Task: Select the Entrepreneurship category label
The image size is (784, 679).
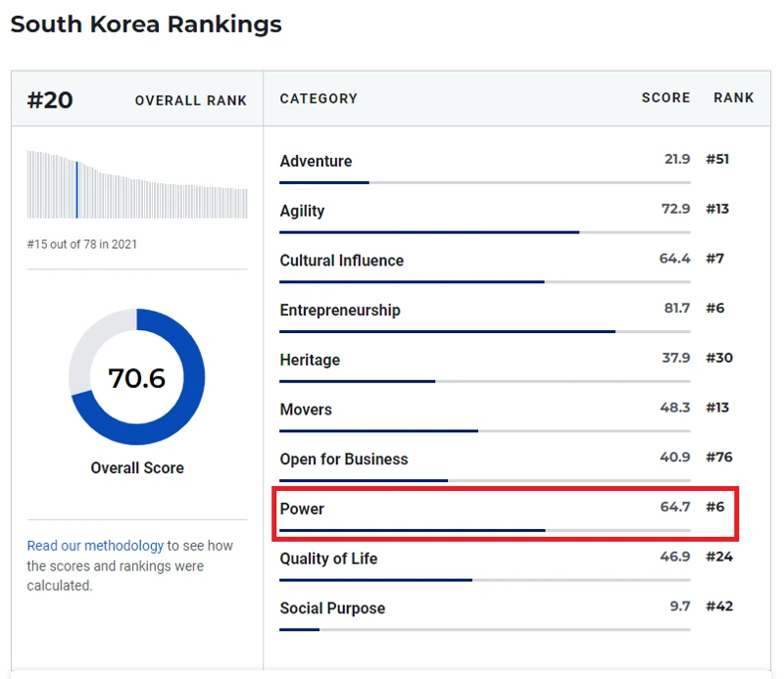Action: 340,310
